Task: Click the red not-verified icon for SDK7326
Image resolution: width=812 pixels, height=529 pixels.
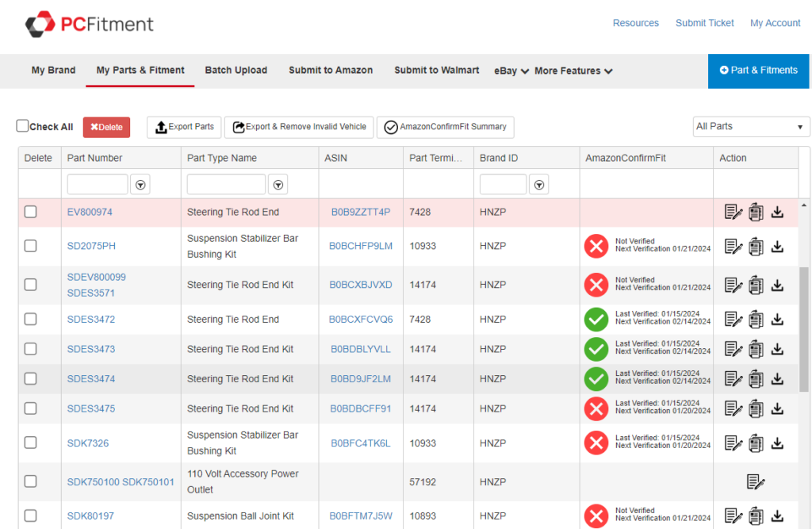Action: [x=596, y=443]
